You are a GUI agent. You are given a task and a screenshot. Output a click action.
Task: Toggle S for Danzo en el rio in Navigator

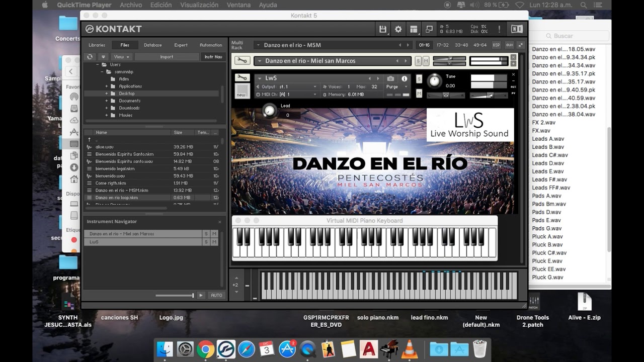point(206,234)
